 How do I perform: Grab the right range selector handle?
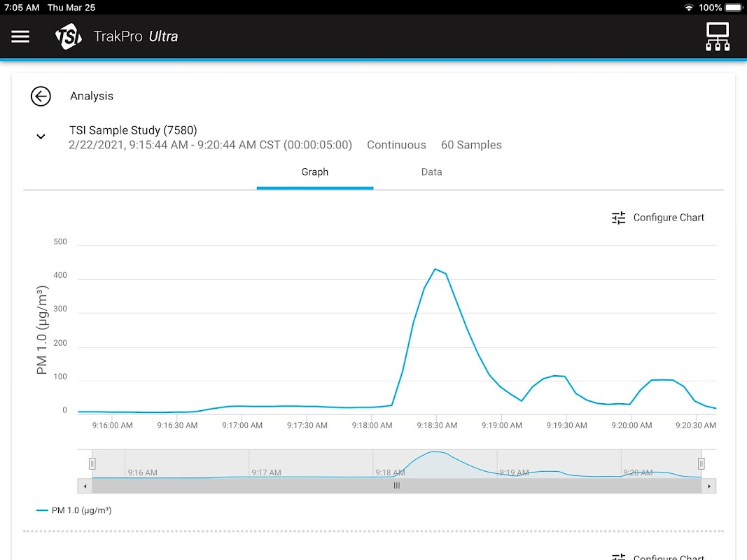point(701,463)
